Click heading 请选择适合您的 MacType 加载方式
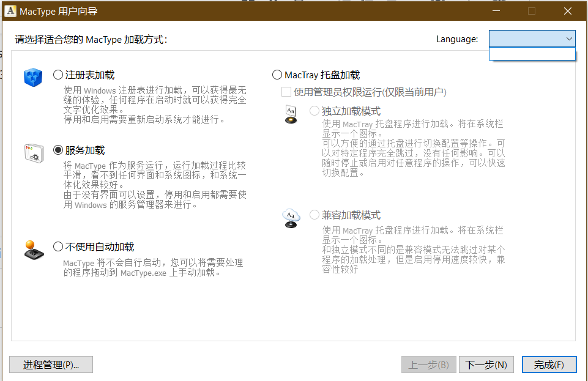Image resolution: width=588 pixels, height=381 pixels. coord(91,39)
